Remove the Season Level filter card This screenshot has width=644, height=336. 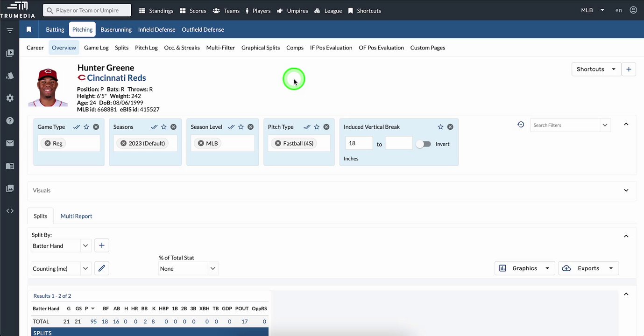click(x=250, y=127)
